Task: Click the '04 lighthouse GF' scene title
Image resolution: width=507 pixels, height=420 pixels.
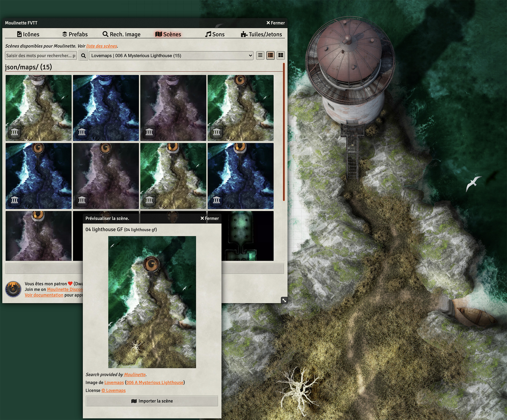Action: coord(104,229)
